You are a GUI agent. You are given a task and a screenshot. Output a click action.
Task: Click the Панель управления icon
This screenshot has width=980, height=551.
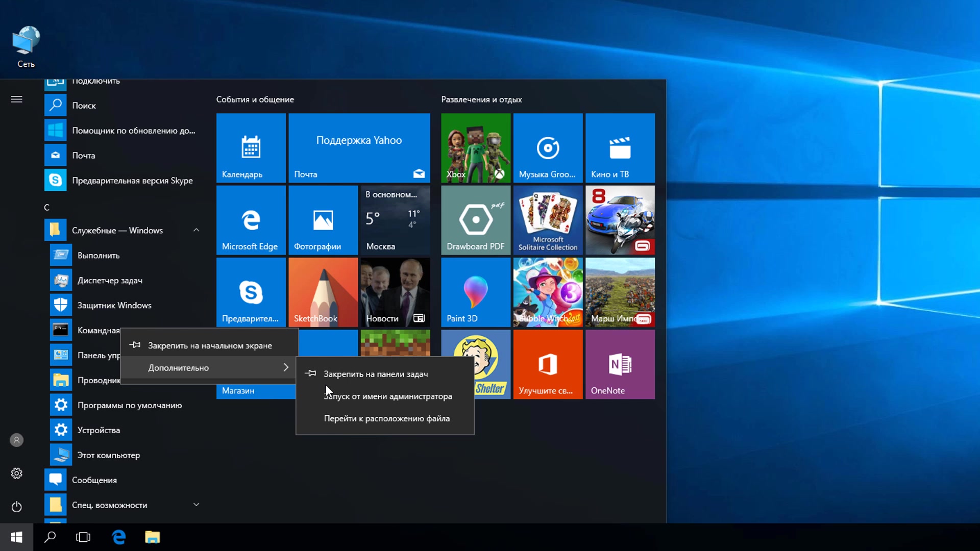click(61, 355)
